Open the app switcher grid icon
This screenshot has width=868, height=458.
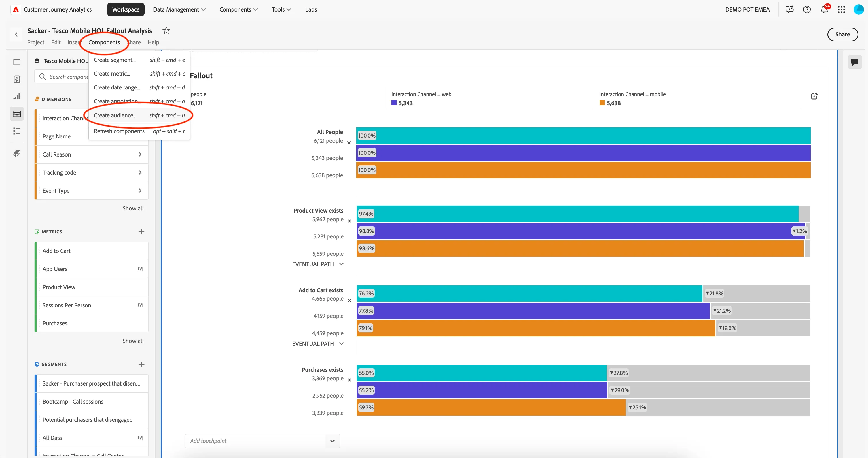coord(842,9)
